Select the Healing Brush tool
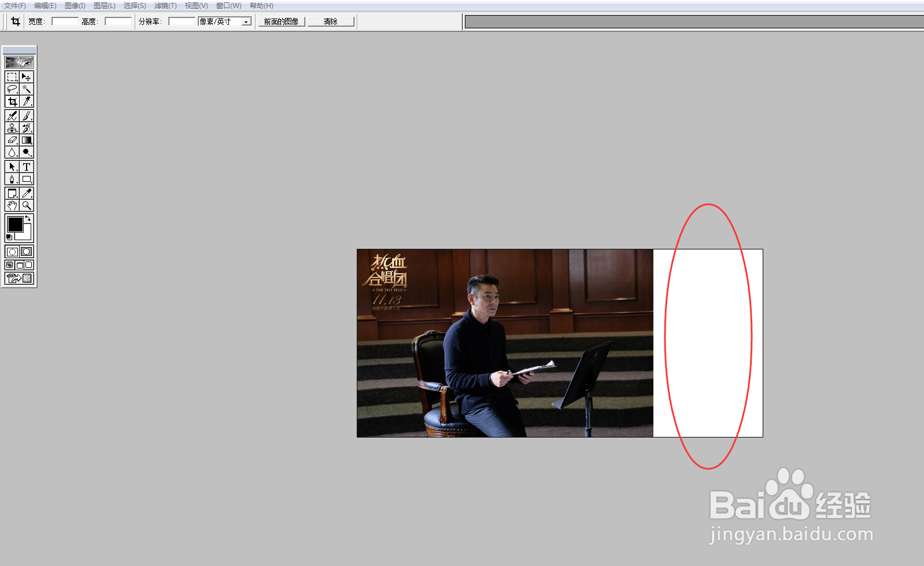This screenshot has width=924, height=566. pyautogui.click(x=12, y=116)
